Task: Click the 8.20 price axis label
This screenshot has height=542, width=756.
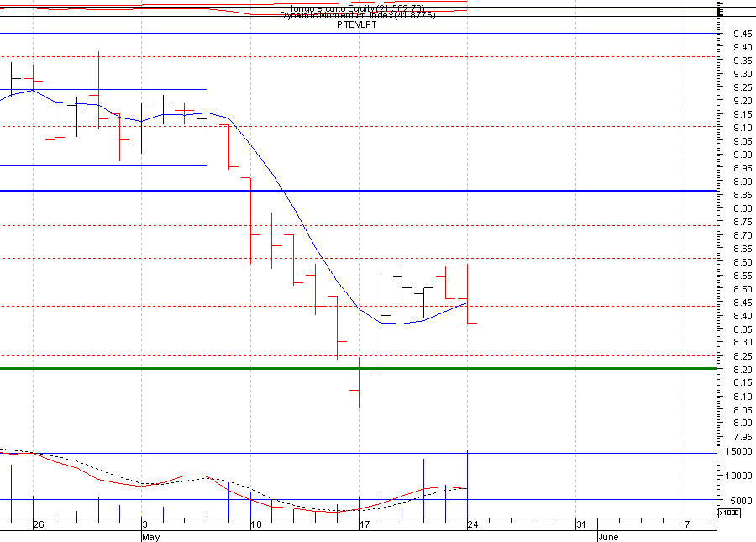Action: (x=743, y=370)
